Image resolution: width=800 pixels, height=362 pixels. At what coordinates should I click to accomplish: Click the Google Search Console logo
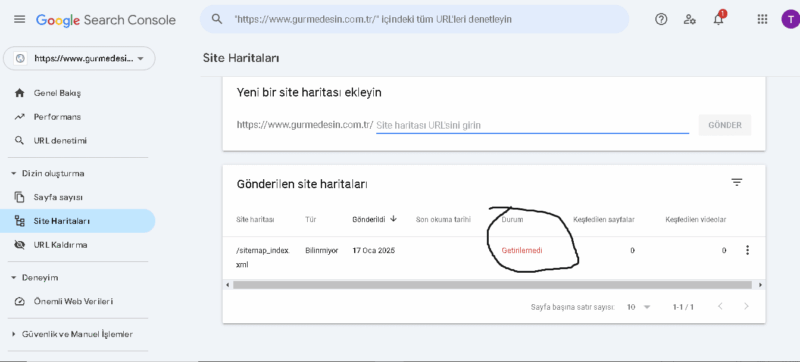[x=106, y=20]
